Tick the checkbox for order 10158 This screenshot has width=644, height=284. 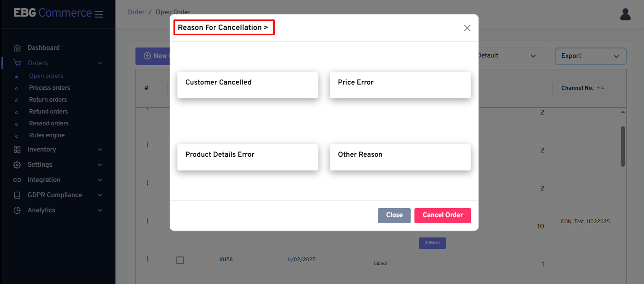tap(180, 260)
